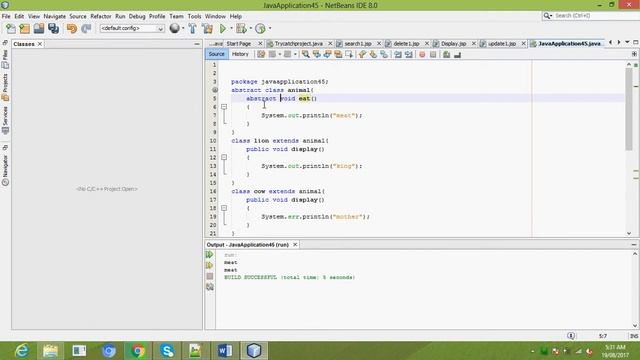Click the Undo toolbar icon
This screenshot has height=360, width=640.
[x=72, y=28]
